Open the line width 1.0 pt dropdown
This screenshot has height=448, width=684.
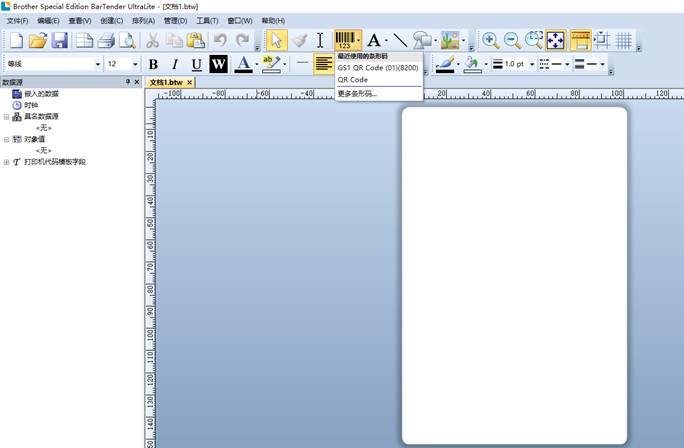click(x=532, y=64)
